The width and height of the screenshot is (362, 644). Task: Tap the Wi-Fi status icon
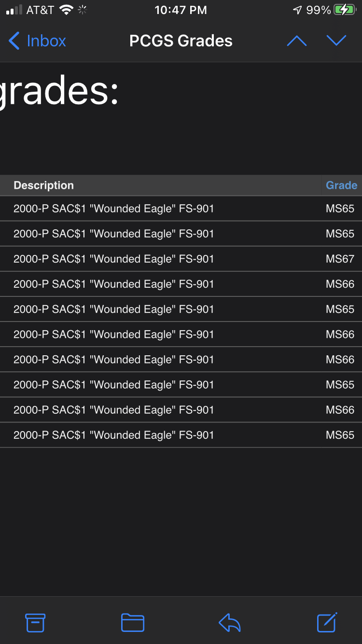coord(66,10)
